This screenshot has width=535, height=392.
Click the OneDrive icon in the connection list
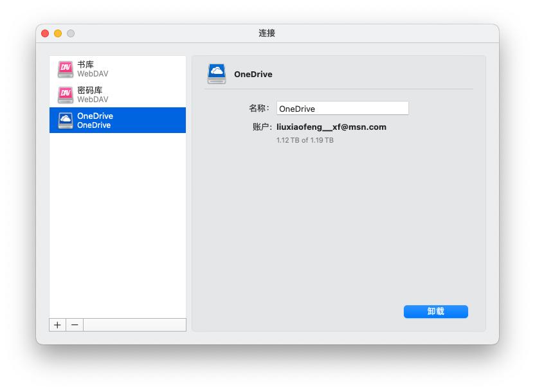click(x=65, y=120)
